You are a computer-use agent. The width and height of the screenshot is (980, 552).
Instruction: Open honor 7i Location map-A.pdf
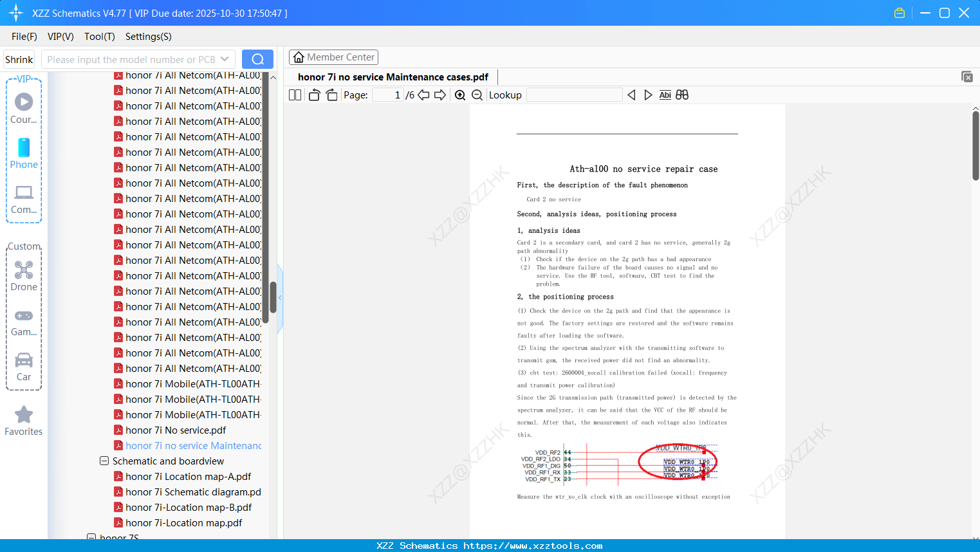pos(188,477)
